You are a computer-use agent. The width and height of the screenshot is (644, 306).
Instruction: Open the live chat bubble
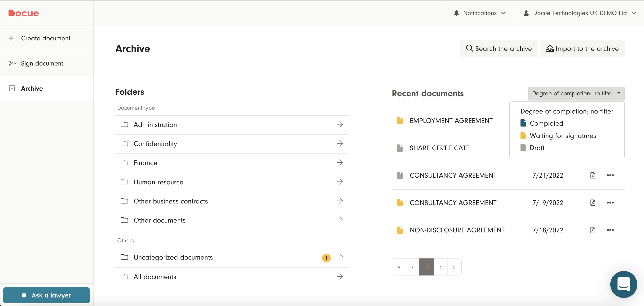(x=624, y=284)
